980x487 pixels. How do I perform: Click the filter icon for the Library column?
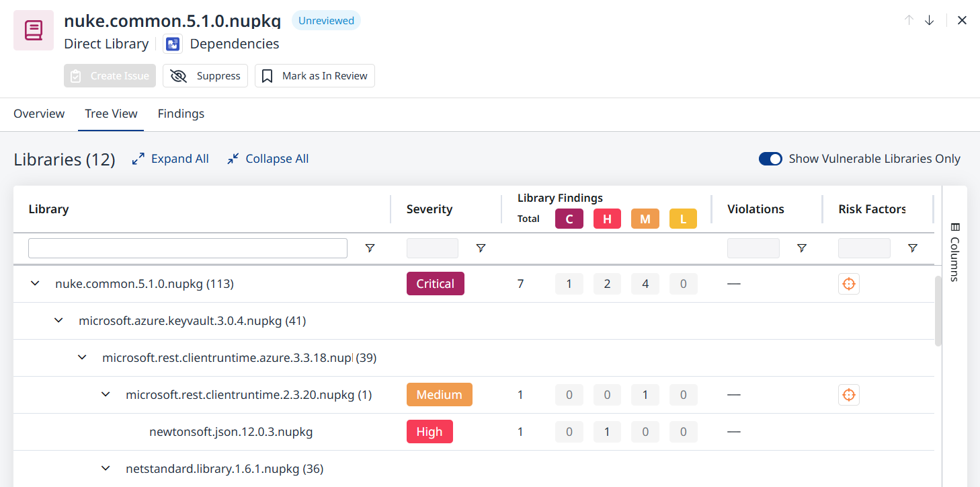[x=369, y=248]
